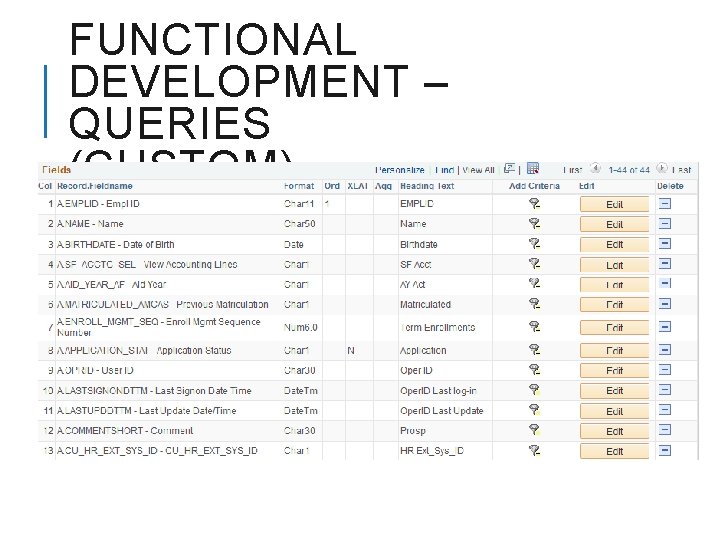Select XLAT value N for Application Status
The width and height of the screenshot is (720, 540).
click(x=351, y=350)
